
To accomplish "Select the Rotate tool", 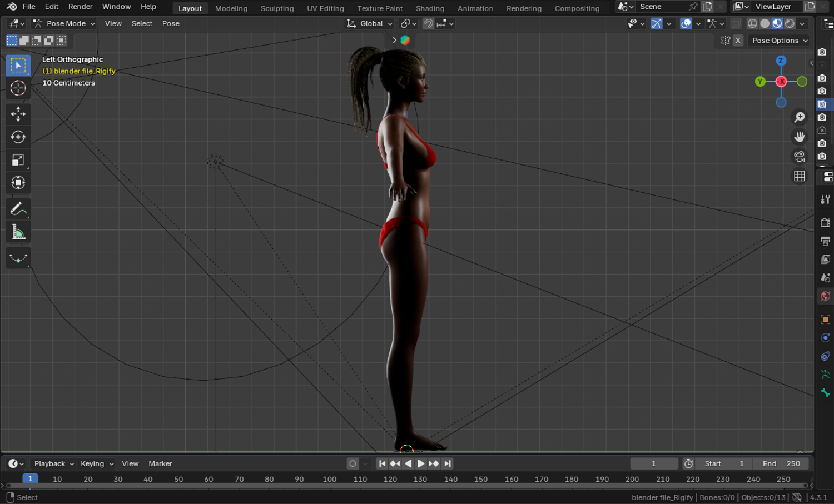I will (x=18, y=137).
